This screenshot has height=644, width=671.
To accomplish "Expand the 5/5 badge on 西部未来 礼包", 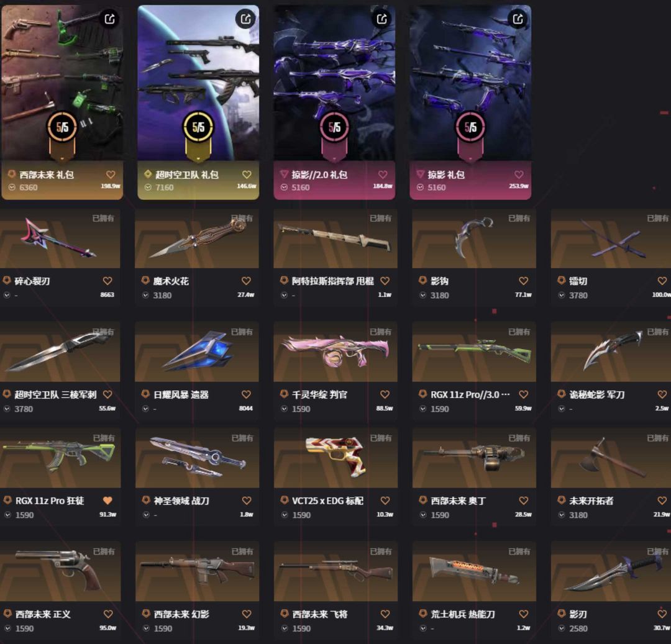I will [x=62, y=127].
